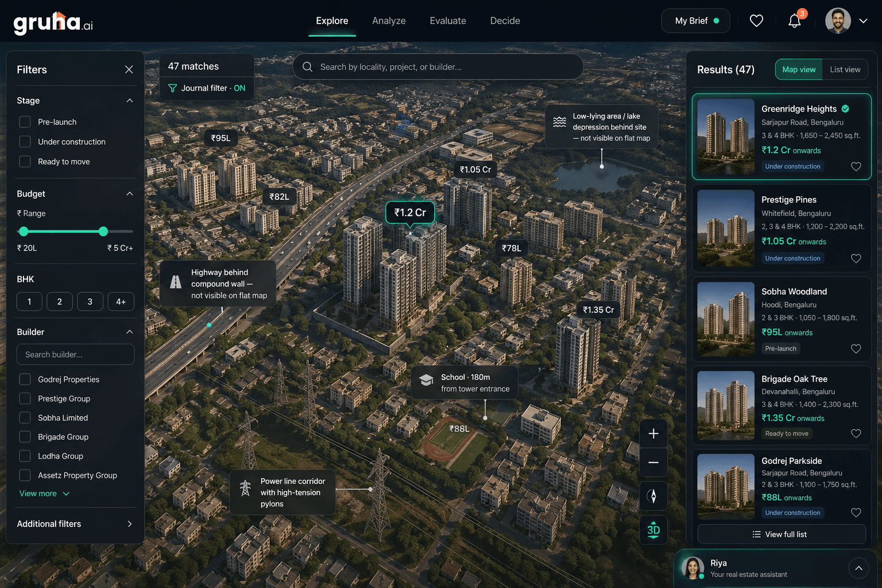The height and width of the screenshot is (588, 882).
Task: Check Brigade Group builder checkbox
Action: pos(25,437)
